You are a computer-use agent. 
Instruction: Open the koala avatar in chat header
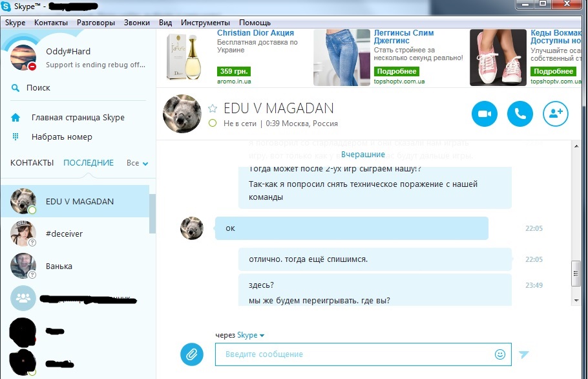coord(182,114)
